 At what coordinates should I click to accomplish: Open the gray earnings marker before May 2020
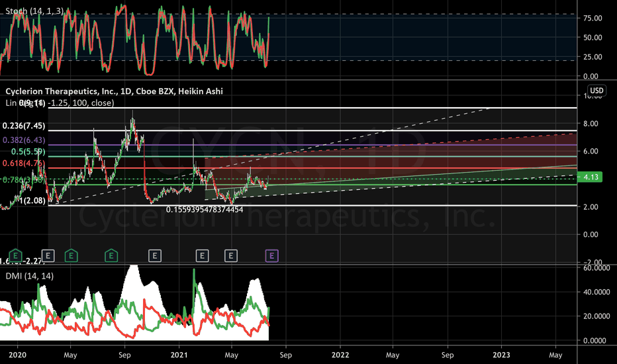click(48, 255)
